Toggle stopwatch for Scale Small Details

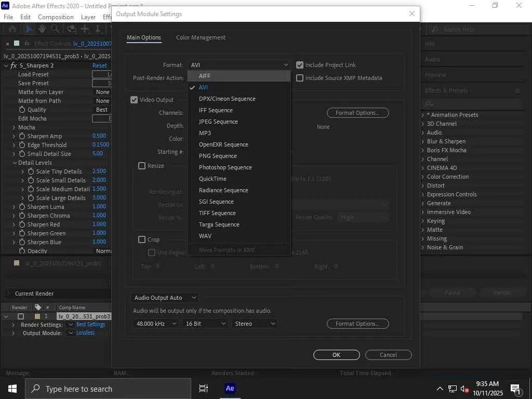click(31, 180)
